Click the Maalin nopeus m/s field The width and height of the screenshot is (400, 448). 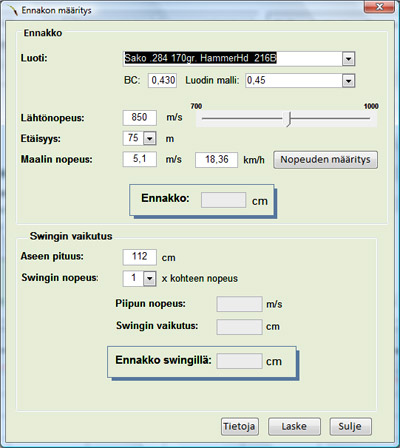coord(140,159)
